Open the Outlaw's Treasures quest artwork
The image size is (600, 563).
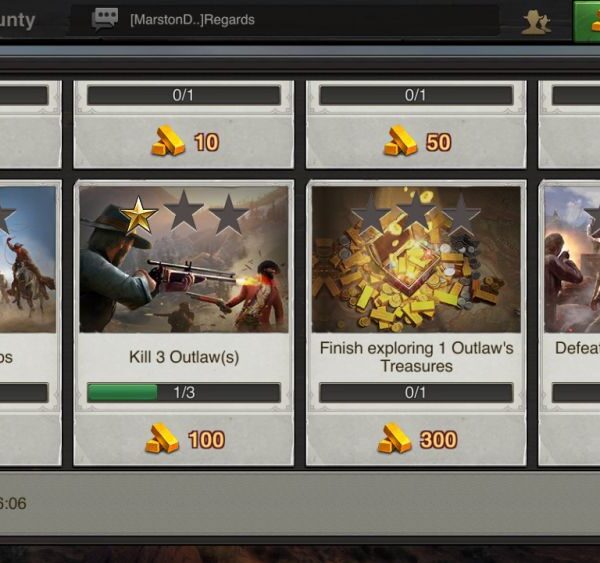[416, 259]
